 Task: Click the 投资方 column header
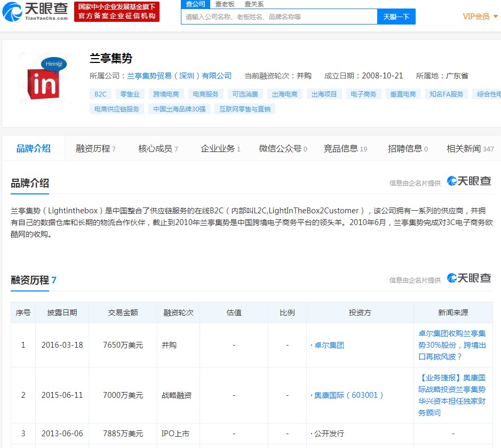(x=360, y=313)
